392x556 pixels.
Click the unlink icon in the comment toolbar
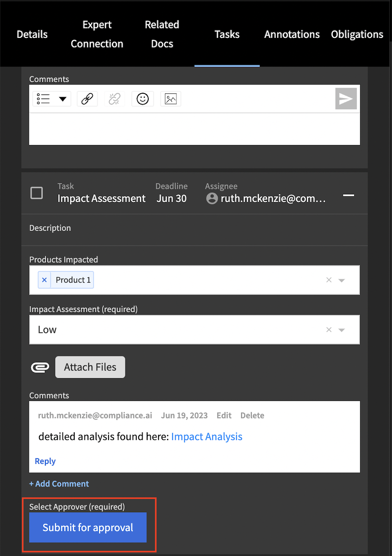point(114,99)
